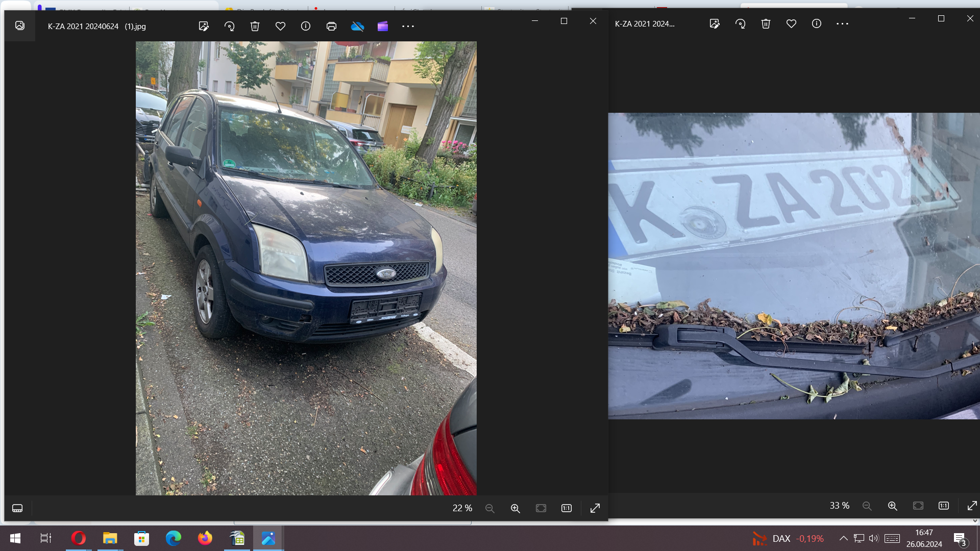Click the DAX -0,19% taskbar widget

(788, 538)
